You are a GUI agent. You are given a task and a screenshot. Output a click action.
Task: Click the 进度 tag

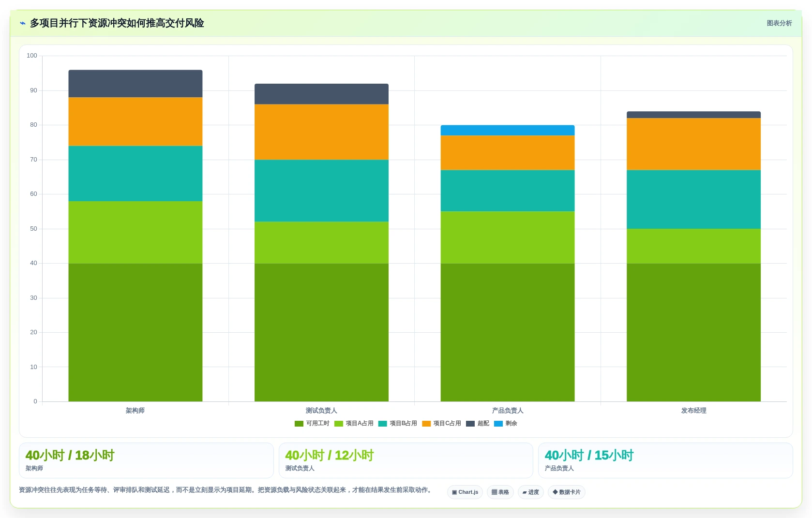click(531, 492)
